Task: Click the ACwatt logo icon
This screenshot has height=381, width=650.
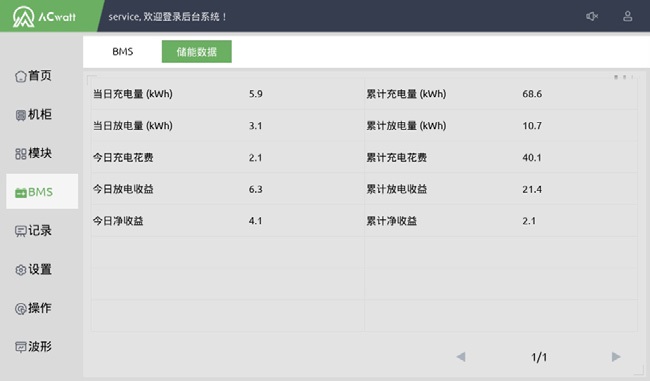Action: [24, 17]
